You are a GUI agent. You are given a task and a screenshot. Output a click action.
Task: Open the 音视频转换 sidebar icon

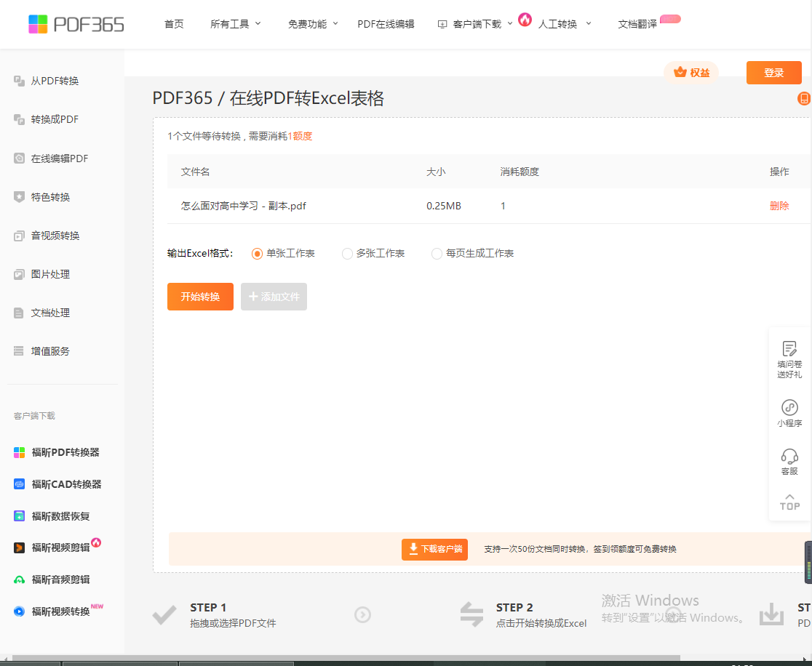[19, 236]
